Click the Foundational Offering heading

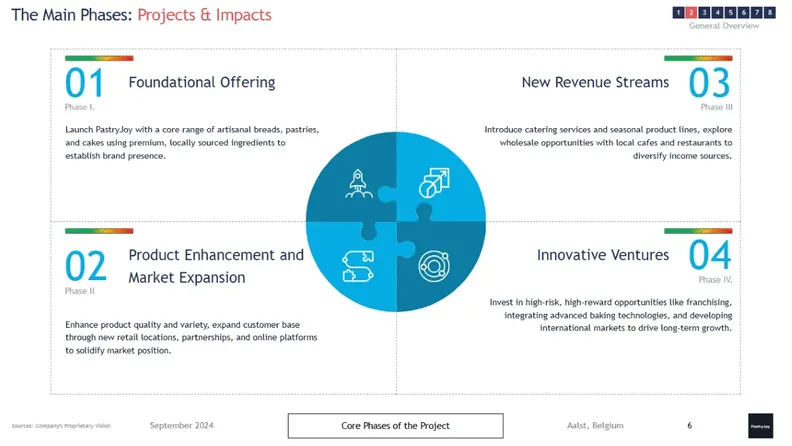click(202, 82)
